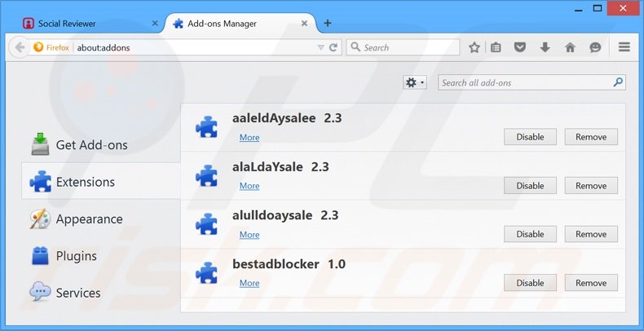Select Extensions category
The image size is (644, 331).
point(100,181)
